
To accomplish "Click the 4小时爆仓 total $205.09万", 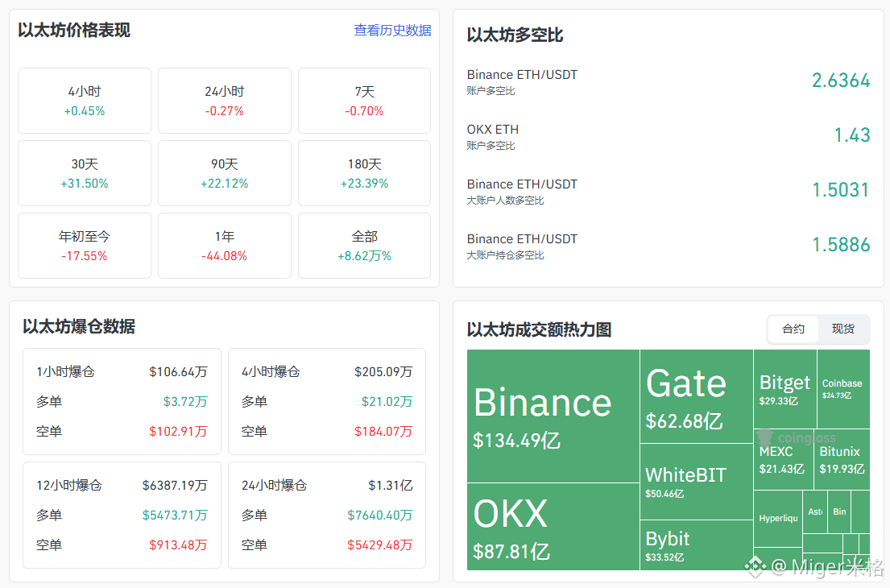I will [383, 372].
